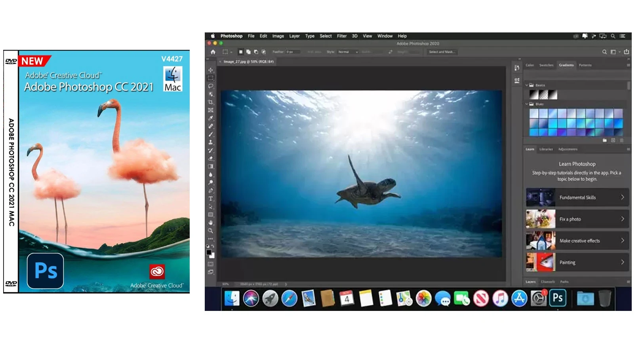This screenshot has width=644, height=356.
Task: Select the Frame tool
Action: 211,110
